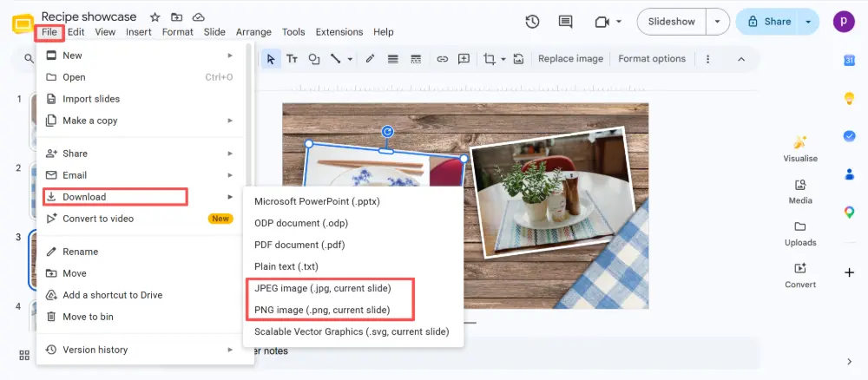Expand the Make a copy submenu

click(x=230, y=121)
